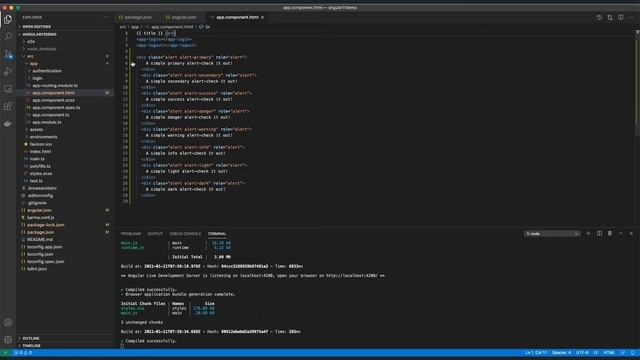Screen dimensions: 640x360
Task: Open the Docker view in activity bar
Action: pyautogui.click(x=8, y=124)
